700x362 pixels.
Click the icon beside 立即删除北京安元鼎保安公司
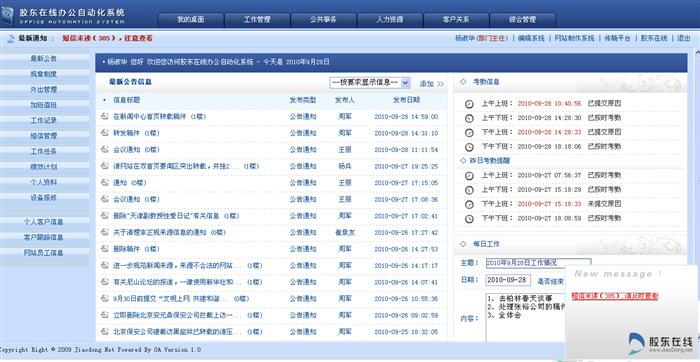point(104,315)
